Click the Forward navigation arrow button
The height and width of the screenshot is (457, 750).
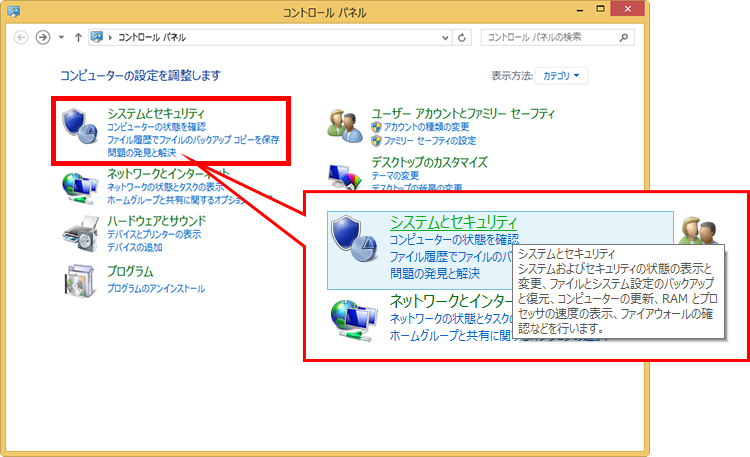click(43, 37)
